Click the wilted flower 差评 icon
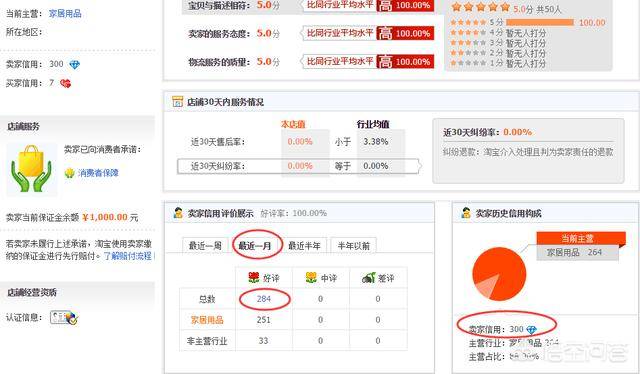The width and height of the screenshot is (640, 374). point(369,278)
